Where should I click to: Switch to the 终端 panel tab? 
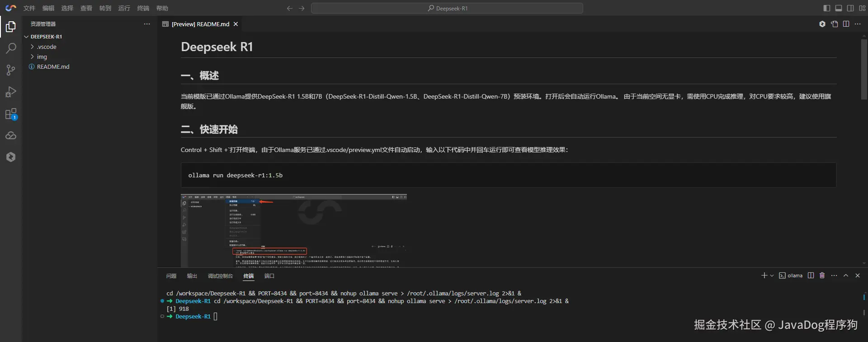coord(249,276)
